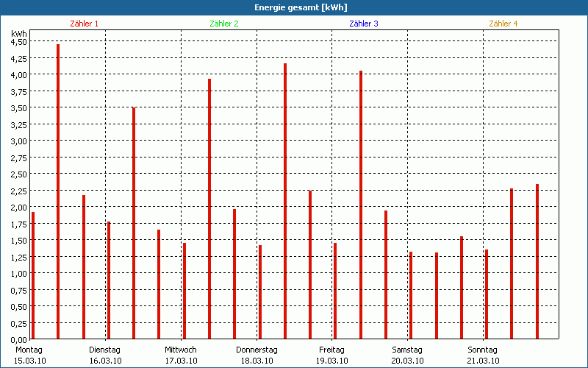Click Friday's first bar next to the Freitag gridline

(x=335, y=291)
